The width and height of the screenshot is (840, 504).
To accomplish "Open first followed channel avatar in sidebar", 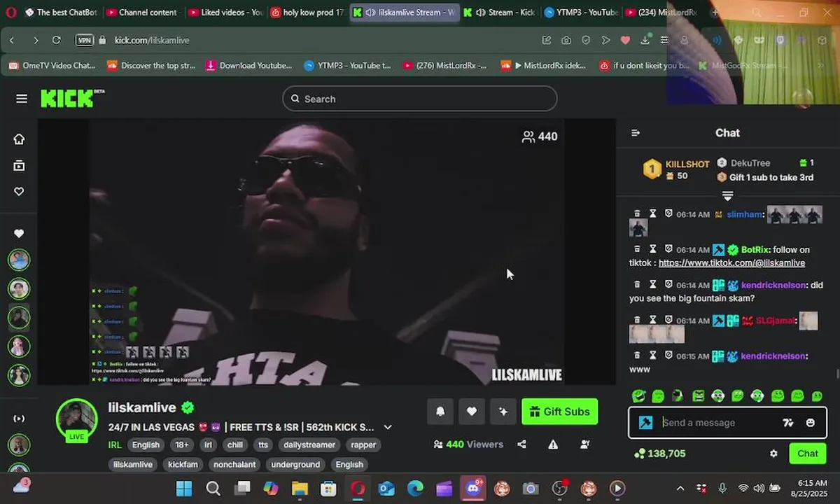I will (x=19, y=260).
